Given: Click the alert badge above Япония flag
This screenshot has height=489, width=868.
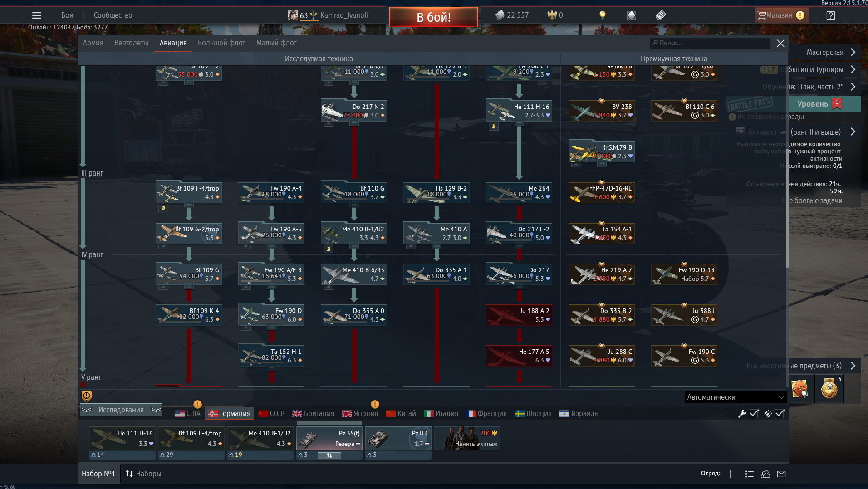Looking at the screenshot, I should click(x=375, y=404).
